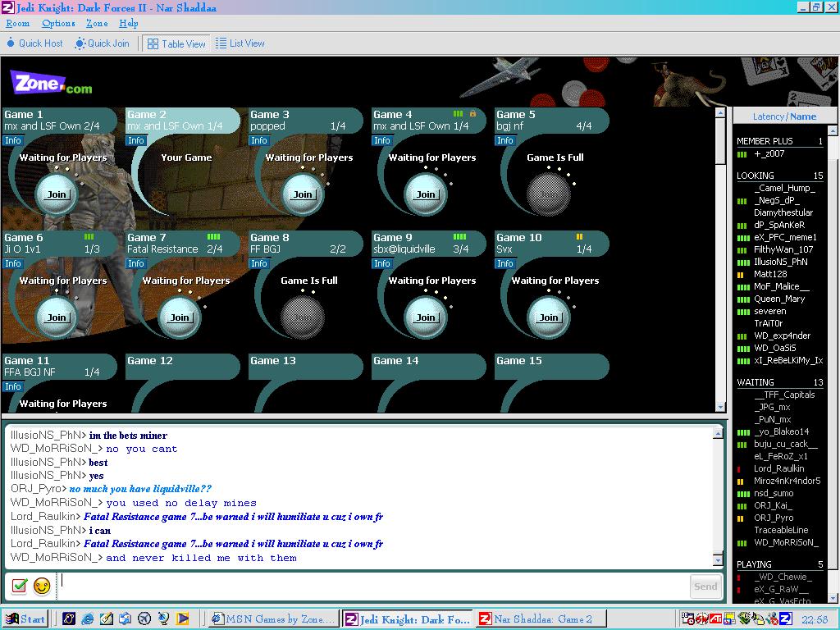Click the Send chat button
This screenshot has height=630, width=840.
pos(705,587)
